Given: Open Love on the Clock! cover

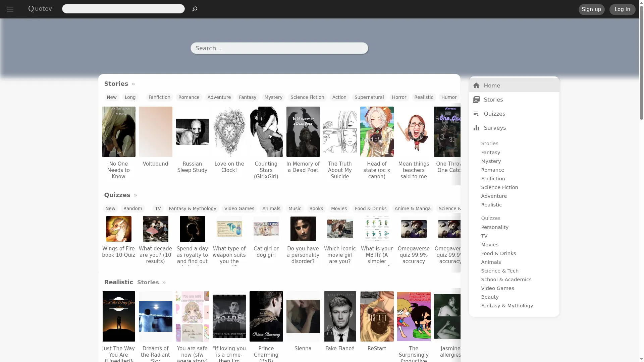Looking at the screenshot, I should pos(229,132).
